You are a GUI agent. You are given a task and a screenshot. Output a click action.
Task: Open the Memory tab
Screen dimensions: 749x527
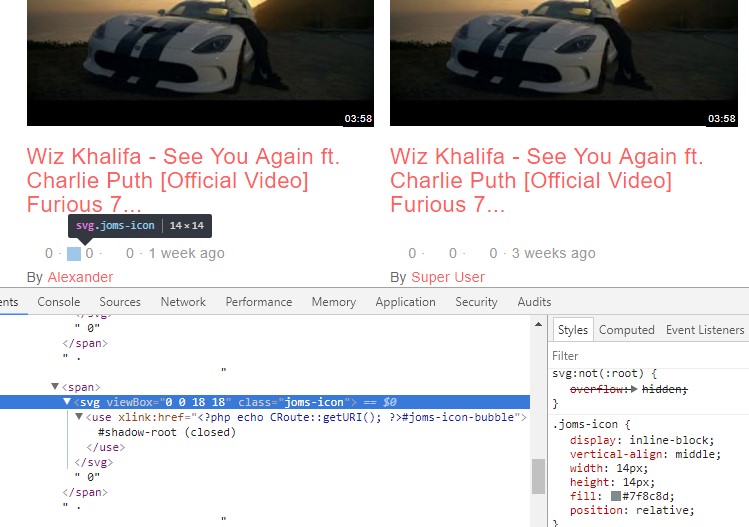pos(333,302)
